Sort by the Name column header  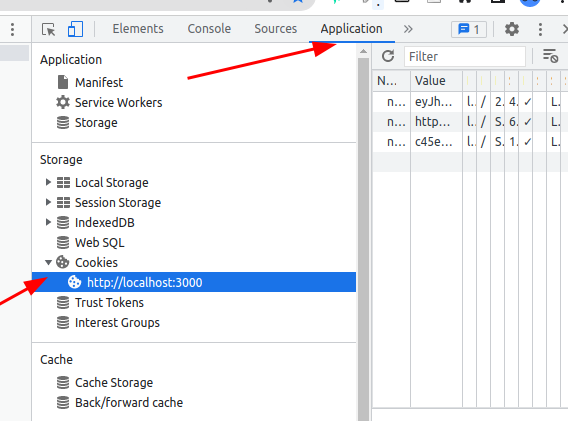pos(391,80)
